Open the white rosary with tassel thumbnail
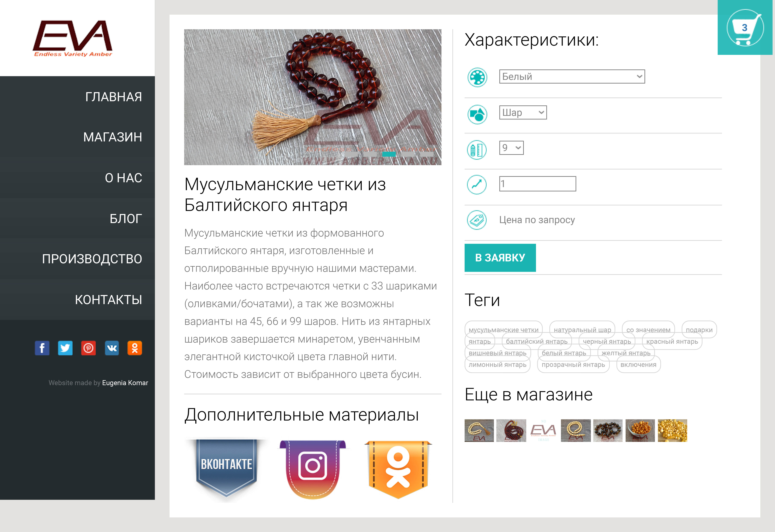The width and height of the screenshot is (775, 532). [x=479, y=430]
